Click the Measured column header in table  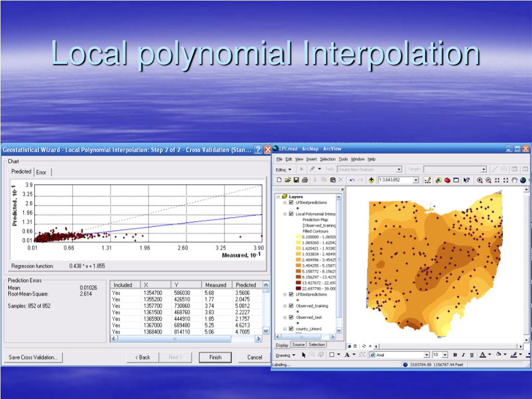216,285
